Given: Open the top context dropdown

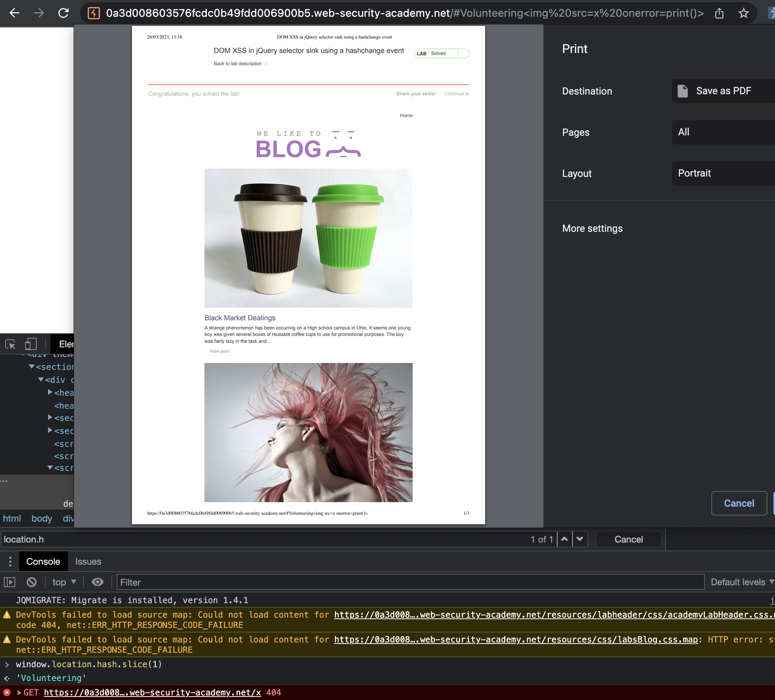Looking at the screenshot, I should tap(64, 582).
